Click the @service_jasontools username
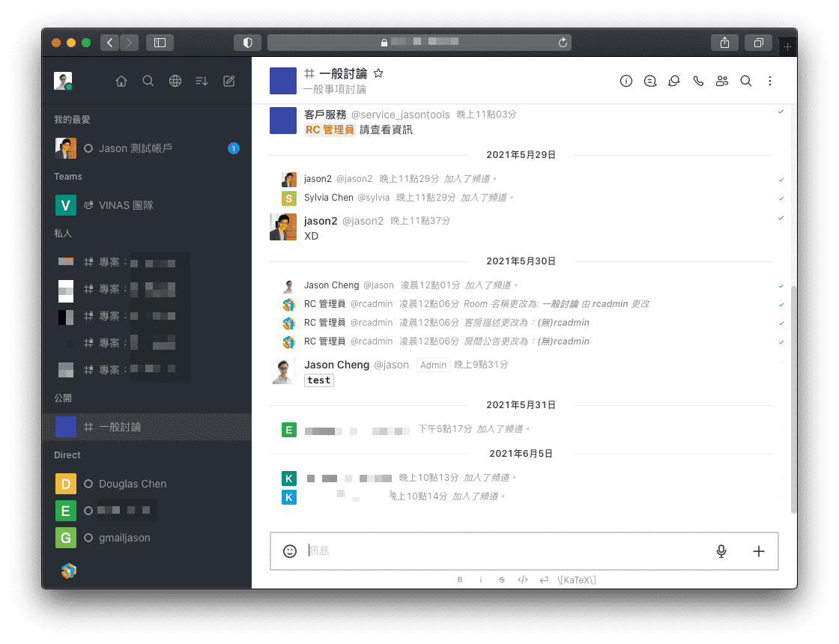Screen dimensions: 839x644 pos(400,115)
